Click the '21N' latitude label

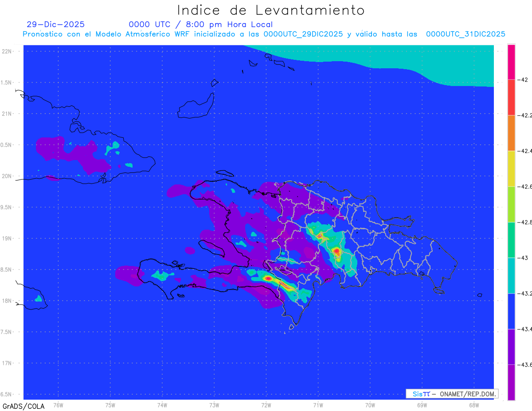8,114
